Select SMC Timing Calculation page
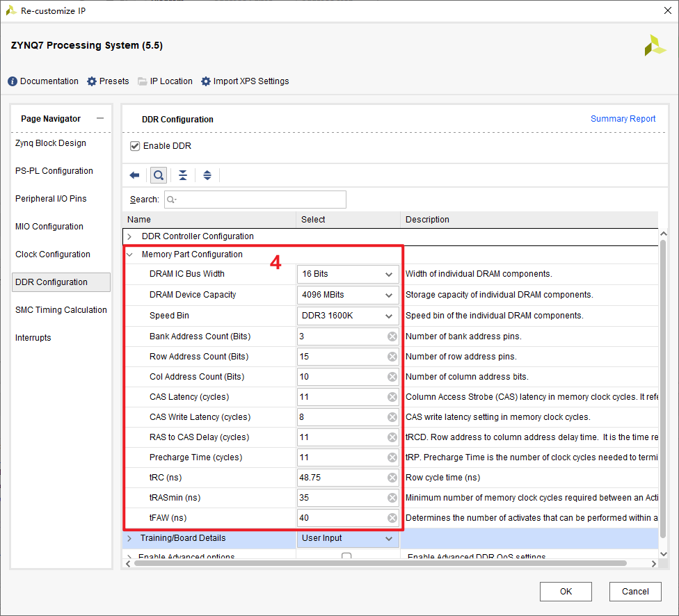Image resolution: width=679 pixels, height=616 pixels. coord(61,310)
